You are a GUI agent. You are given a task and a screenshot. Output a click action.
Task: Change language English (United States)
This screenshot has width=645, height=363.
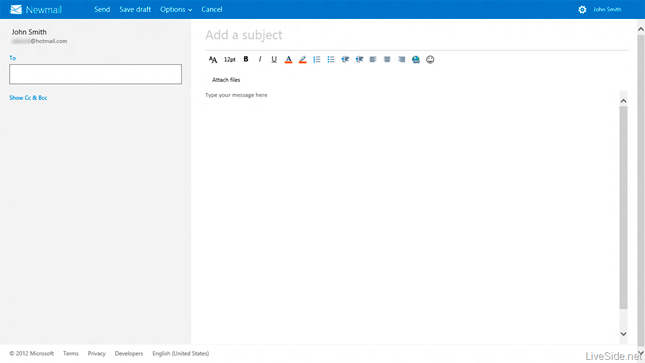coord(181,354)
